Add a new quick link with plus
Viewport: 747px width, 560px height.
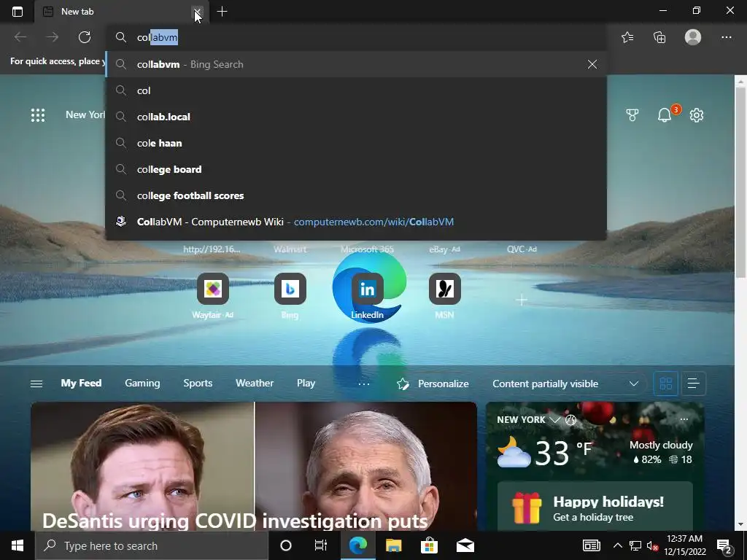click(x=522, y=300)
